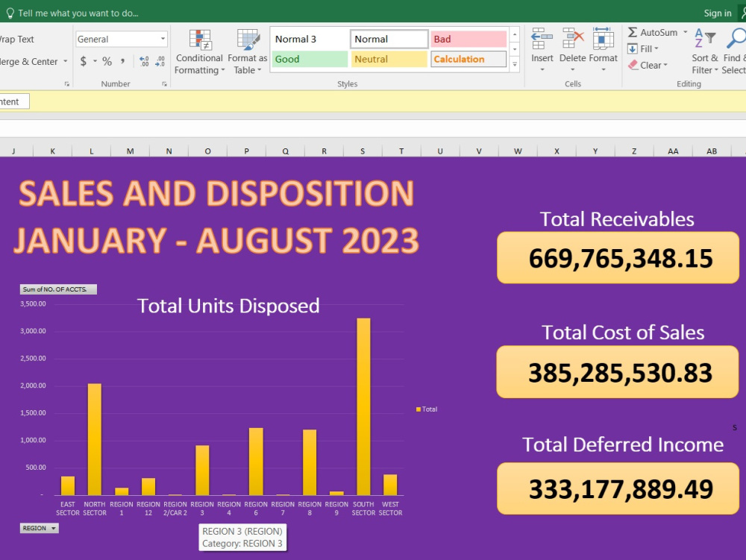Click the SOUTH SECTOR bar in chart

tap(363, 407)
